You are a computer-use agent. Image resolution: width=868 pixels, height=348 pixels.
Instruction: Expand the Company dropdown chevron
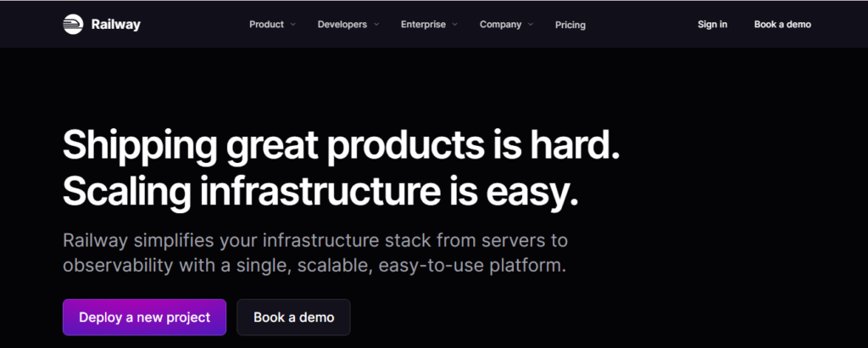[531, 25]
